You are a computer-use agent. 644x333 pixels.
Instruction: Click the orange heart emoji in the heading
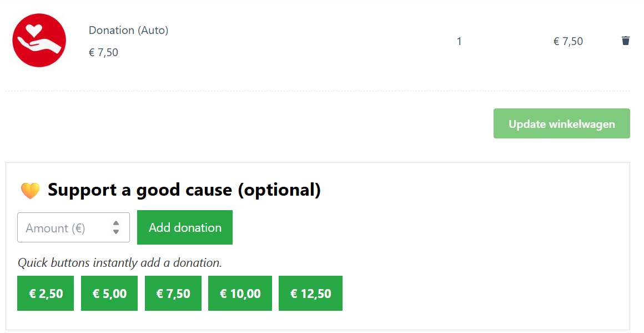point(30,190)
